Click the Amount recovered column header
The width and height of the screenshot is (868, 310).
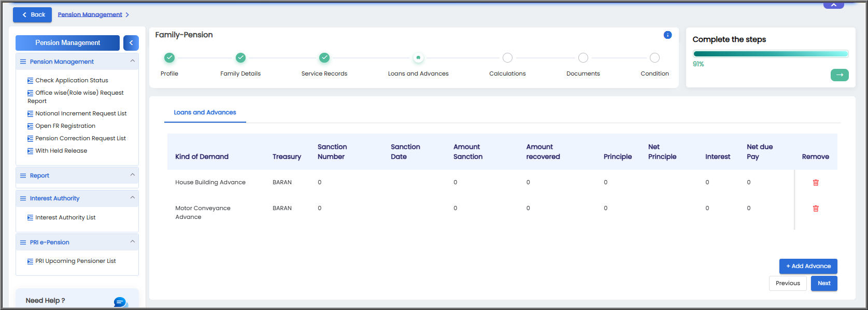click(x=543, y=152)
